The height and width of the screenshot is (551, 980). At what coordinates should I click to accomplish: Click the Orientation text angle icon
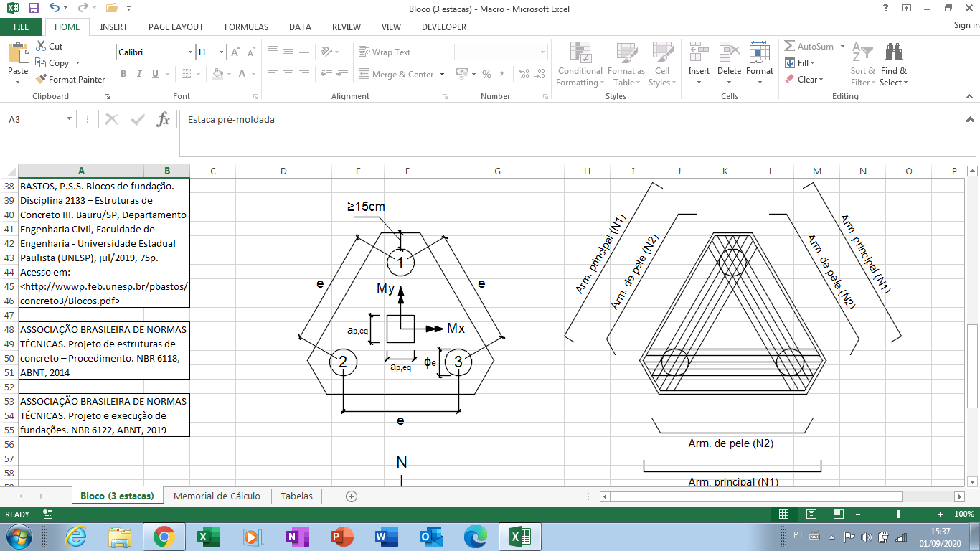(x=327, y=52)
